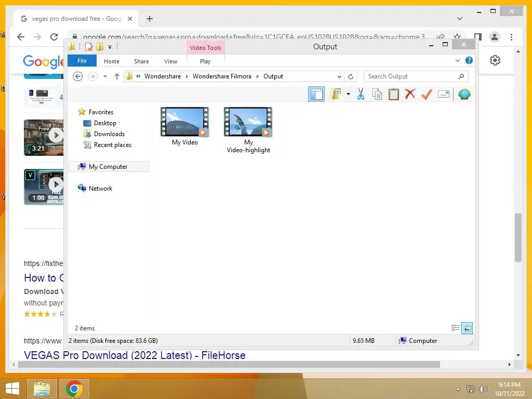Expand the breadcrumb arrow after Wondershare
Screen dimensions: 532x399
[187, 76]
